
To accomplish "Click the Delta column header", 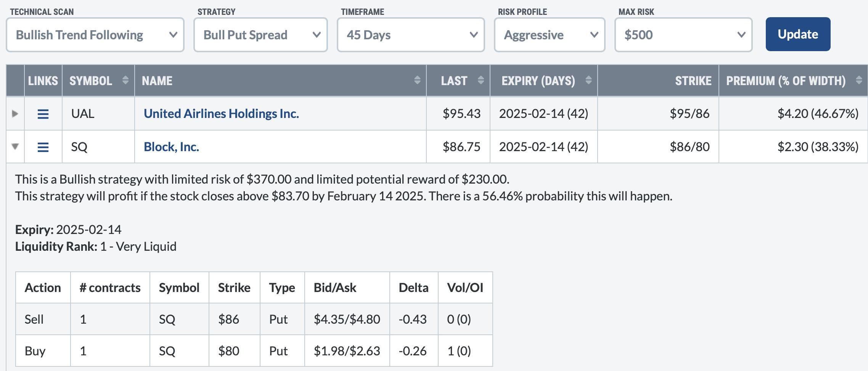I will pos(414,287).
